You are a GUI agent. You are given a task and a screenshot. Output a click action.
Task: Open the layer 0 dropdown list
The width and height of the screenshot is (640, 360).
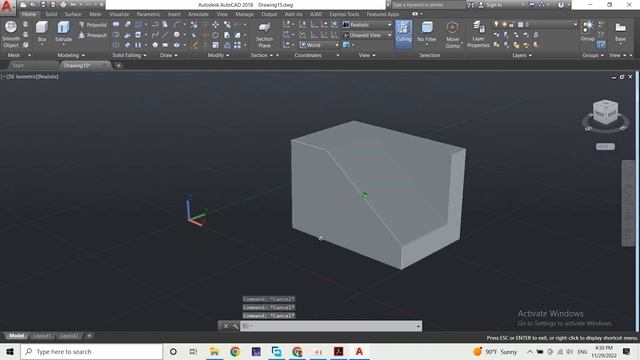coord(575,24)
